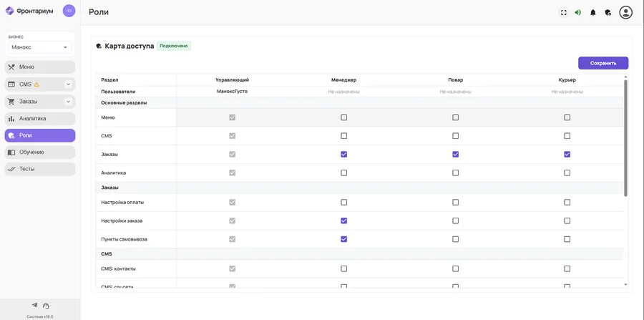Click the Сохранить button
Viewport: 644px width, 320px height.
click(603, 63)
